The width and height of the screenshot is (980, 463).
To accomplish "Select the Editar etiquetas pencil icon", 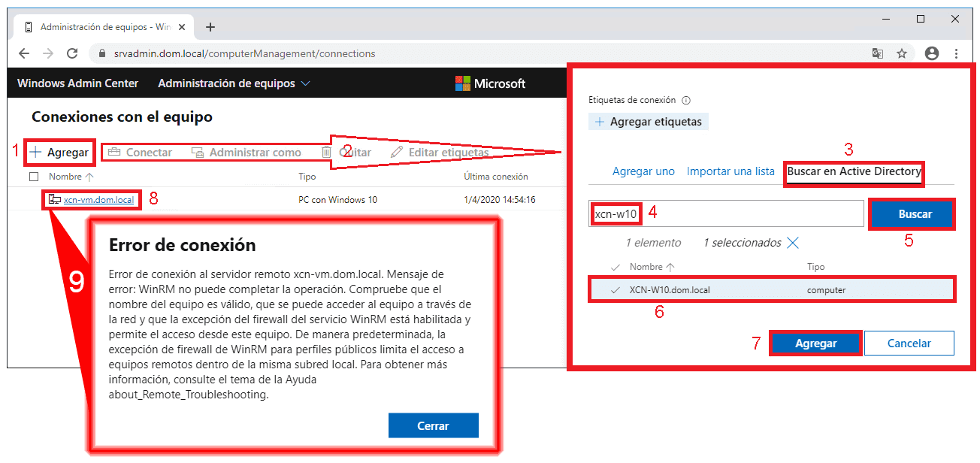I will click(x=396, y=151).
